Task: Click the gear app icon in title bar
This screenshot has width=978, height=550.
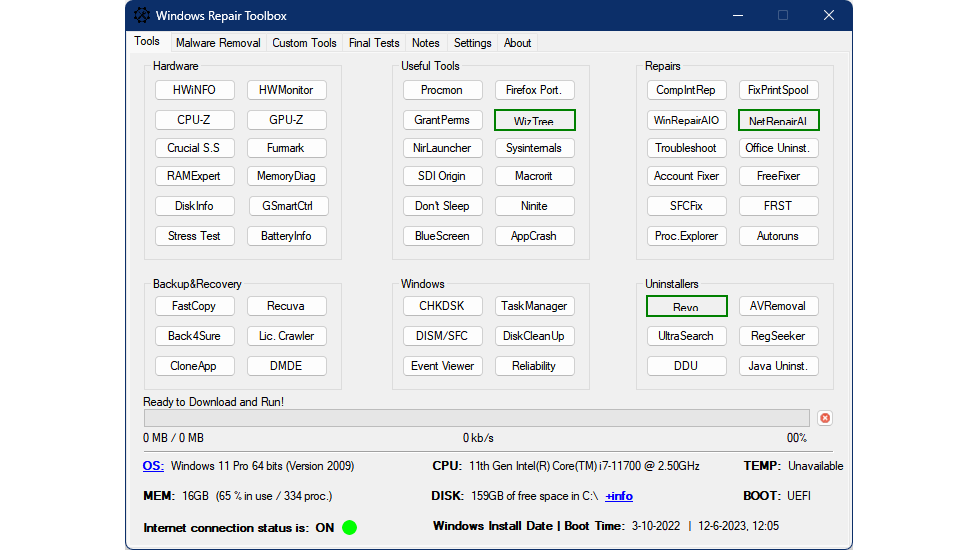Action: [x=142, y=15]
